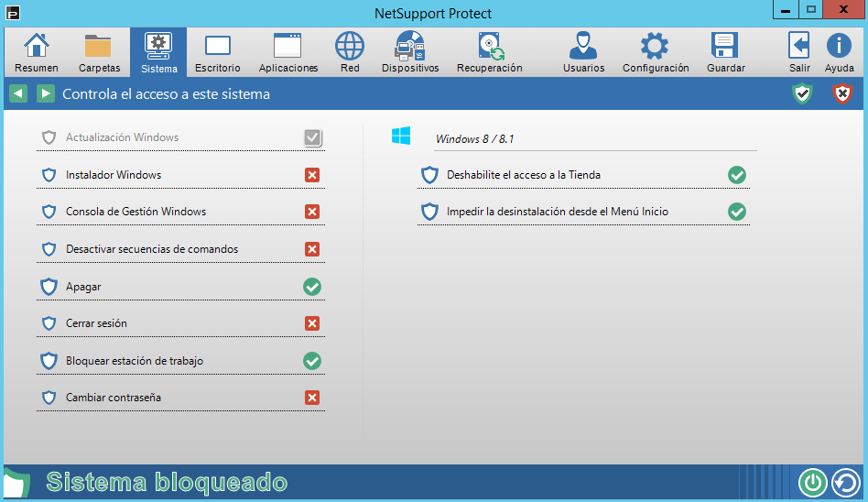
Task: Toggle the Cerrar sesión red X
Action: click(312, 323)
